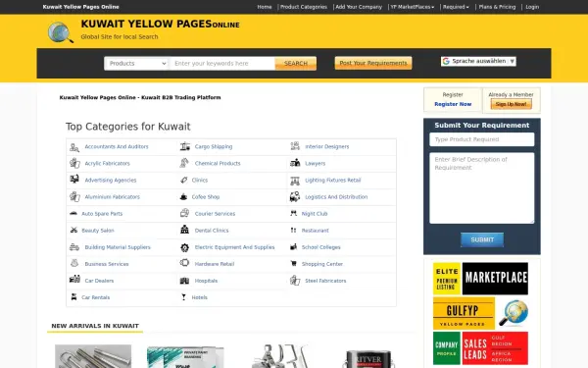The image size is (588, 368).
Task: Click Post Your Requirements button
Action: (x=373, y=63)
